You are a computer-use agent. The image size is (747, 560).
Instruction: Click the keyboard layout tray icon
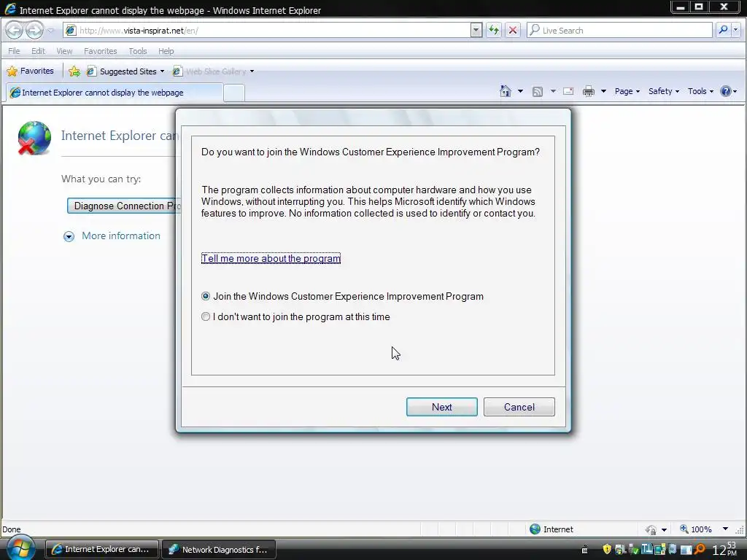click(584, 550)
